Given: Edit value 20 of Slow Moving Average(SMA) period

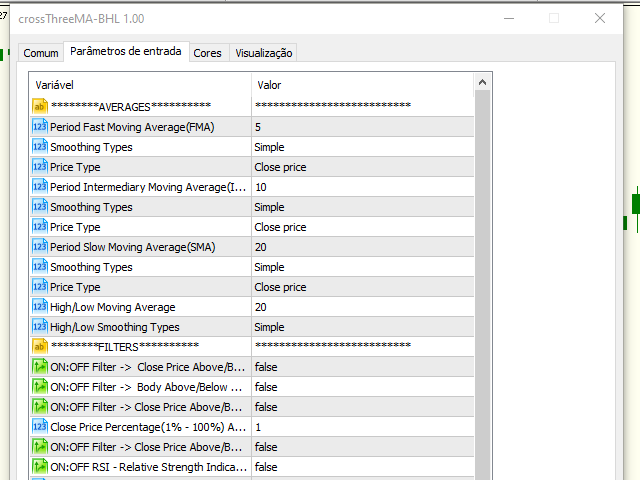Looking at the screenshot, I should [x=363, y=247].
